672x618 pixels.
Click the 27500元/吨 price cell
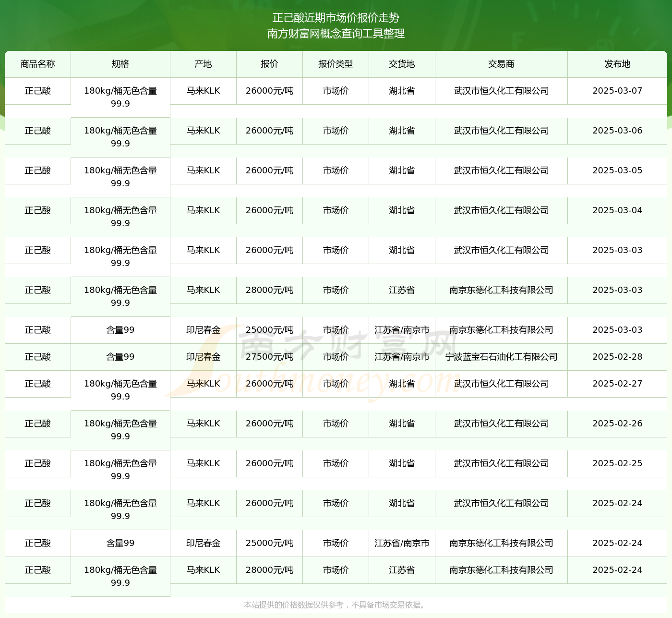pyautogui.click(x=270, y=357)
